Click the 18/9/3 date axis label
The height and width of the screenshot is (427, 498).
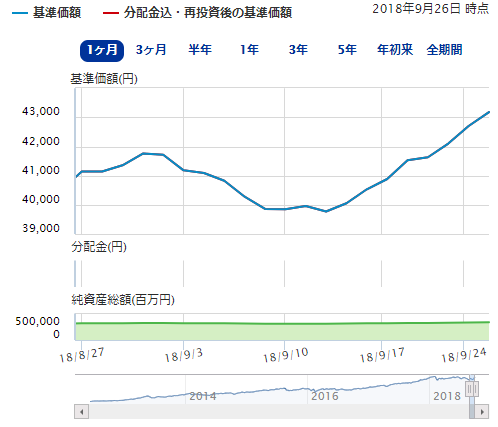[x=184, y=356]
